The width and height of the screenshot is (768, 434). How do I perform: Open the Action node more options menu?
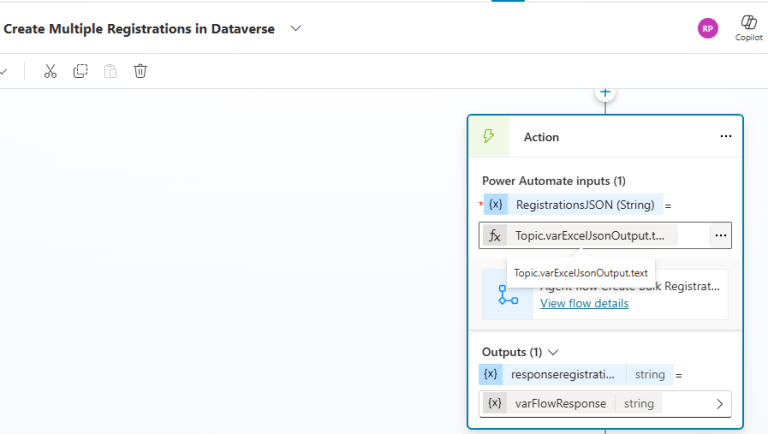click(x=726, y=137)
